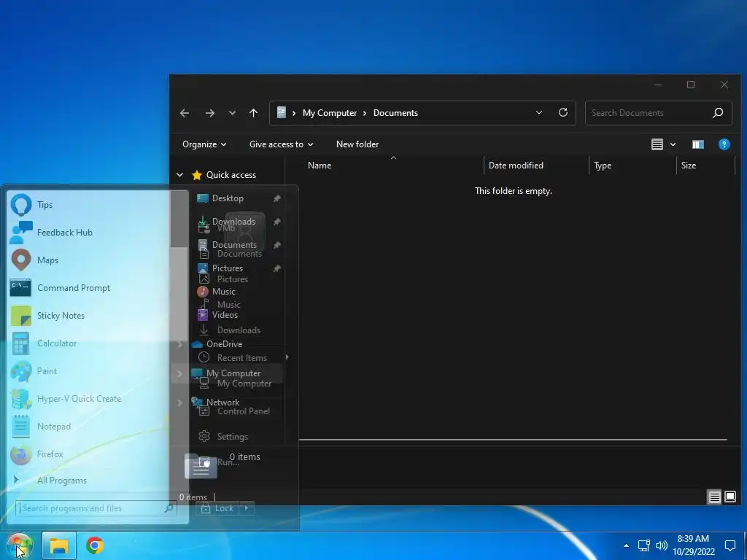Viewport: 747px width, 560px height.
Task: Launch Command Prompt from Start menu
Action: (x=89, y=287)
